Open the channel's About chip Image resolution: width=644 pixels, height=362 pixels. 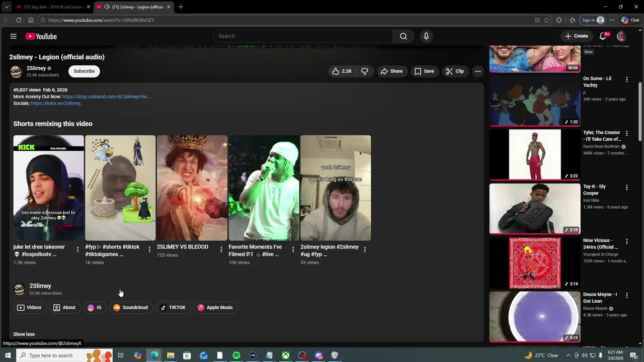pos(64,308)
